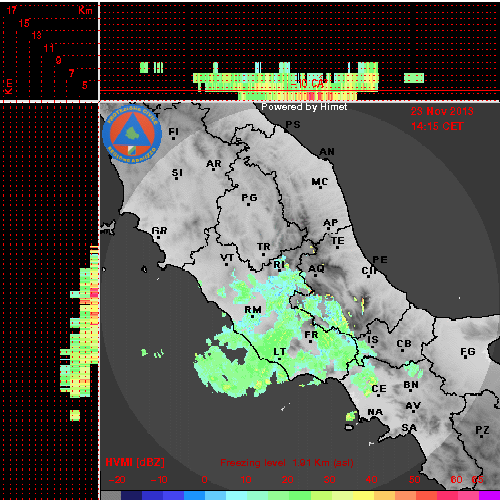Viewport: 500px width, 500px height.
Task: Click the FG city label
Action: [x=468, y=351]
